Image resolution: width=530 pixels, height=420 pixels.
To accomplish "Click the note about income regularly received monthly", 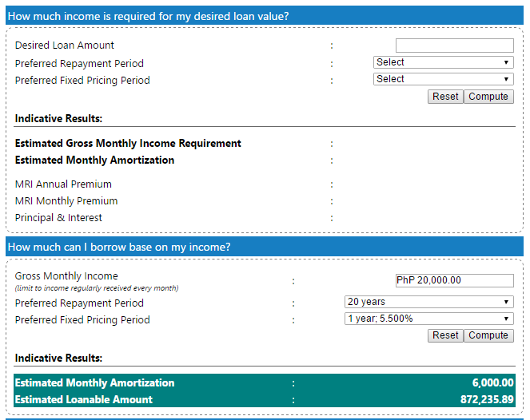I will [x=97, y=288].
